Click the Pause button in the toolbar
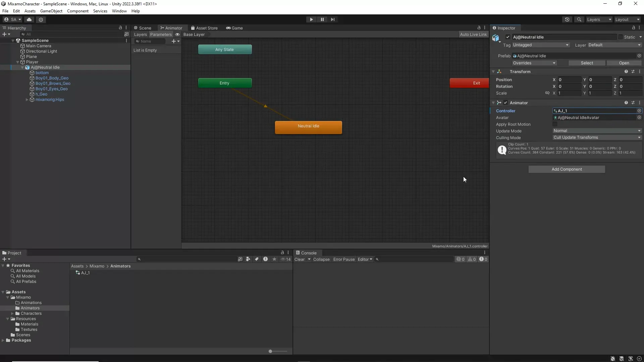This screenshot has width=644, height=362. (322, 19)
